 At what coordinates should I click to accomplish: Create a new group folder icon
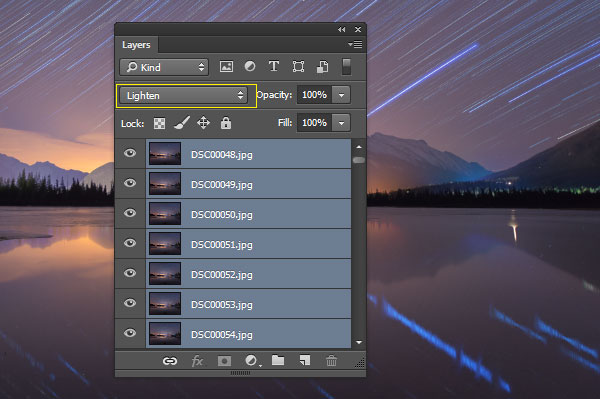pos(278,360)
